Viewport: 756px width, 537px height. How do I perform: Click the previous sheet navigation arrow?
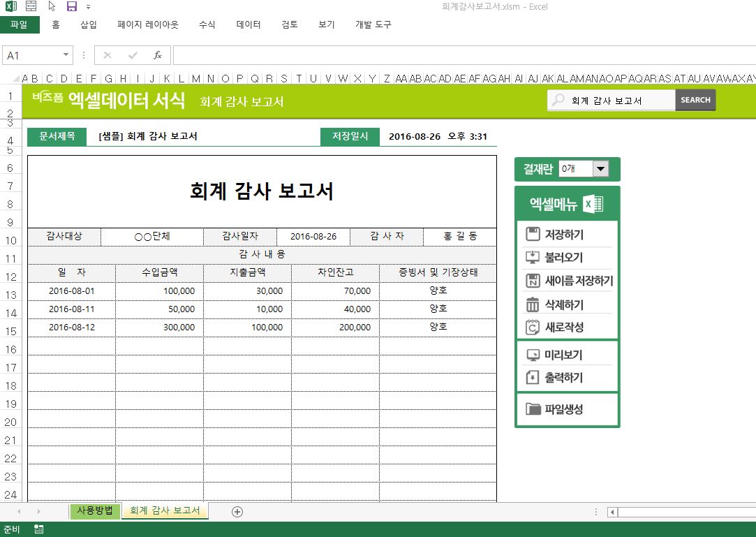coord(19,511)
